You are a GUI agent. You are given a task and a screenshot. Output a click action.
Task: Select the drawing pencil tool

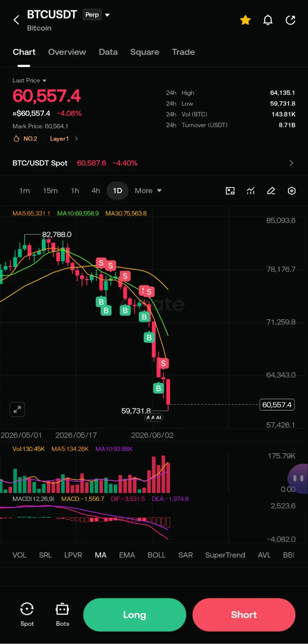tap(271, 191)
